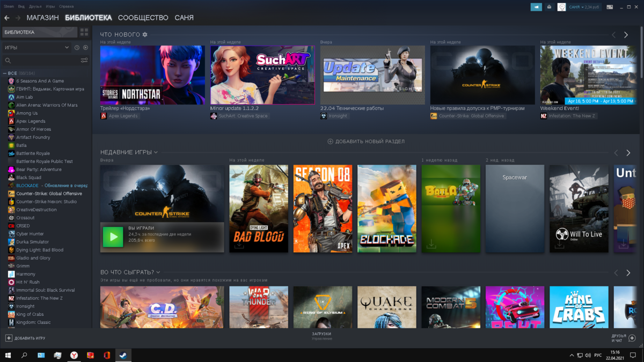This screenshot has width=644, height=362.
Task: Open the Windows Start menu
Action: 9,355
